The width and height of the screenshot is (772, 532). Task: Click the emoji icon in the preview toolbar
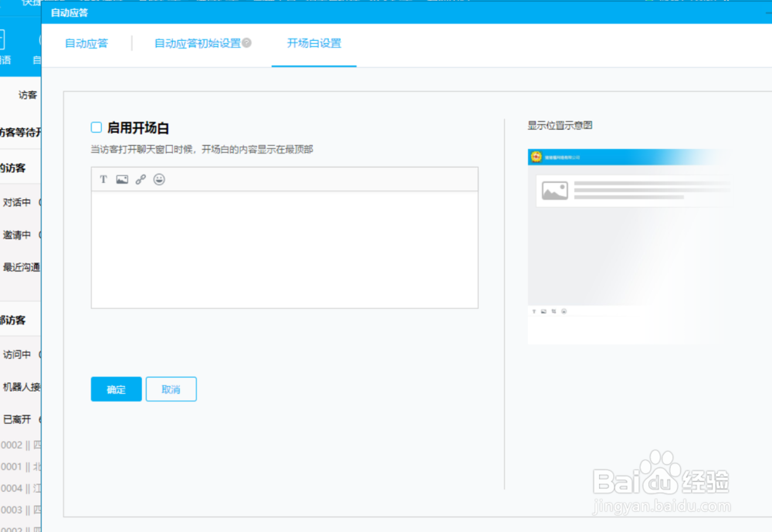click(x=564, y=311)
